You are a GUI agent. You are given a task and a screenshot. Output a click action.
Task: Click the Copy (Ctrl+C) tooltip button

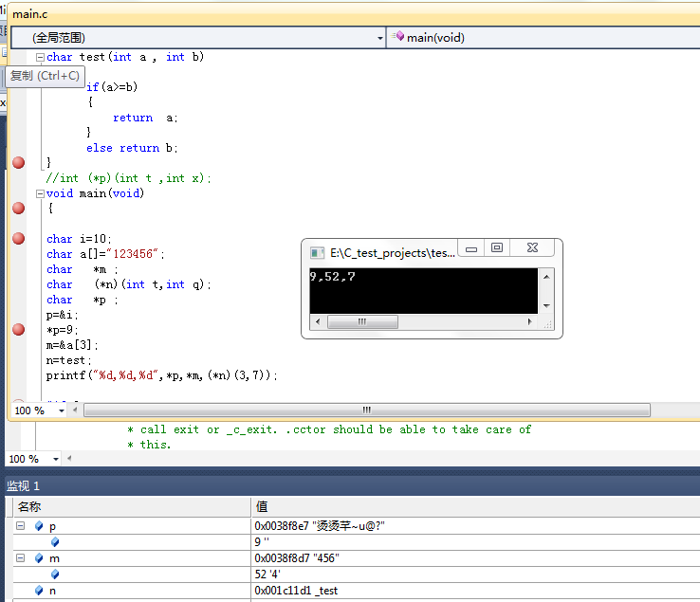(45, 76)
